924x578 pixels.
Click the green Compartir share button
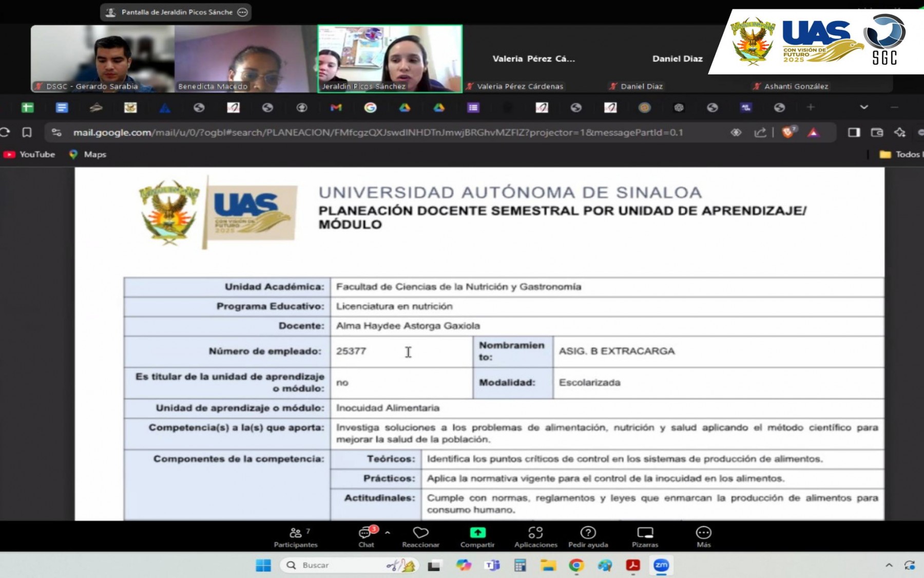477,537
